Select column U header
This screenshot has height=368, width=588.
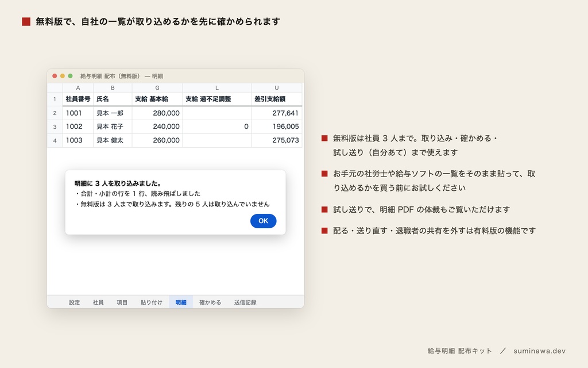(277, 88)
